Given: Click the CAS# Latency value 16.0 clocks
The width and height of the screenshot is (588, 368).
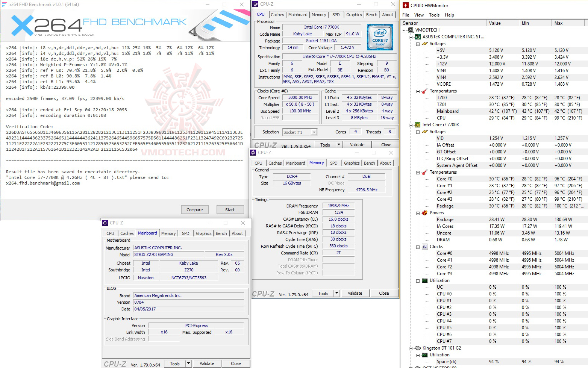Looking at the screenshot, I should pyautogui.click(x=338, y=219).
